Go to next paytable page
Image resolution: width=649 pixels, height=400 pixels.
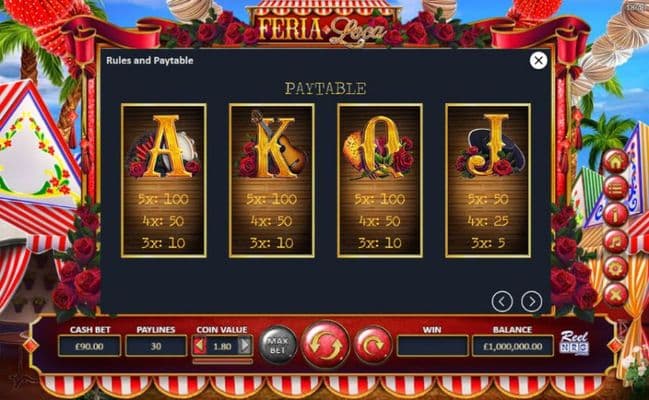531,301
